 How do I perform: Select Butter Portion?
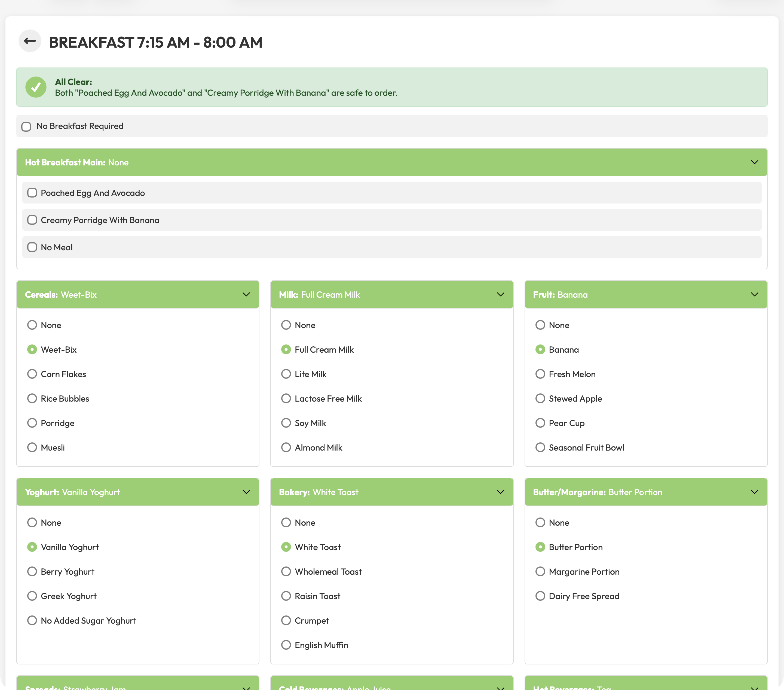click(x=540, y=547)
